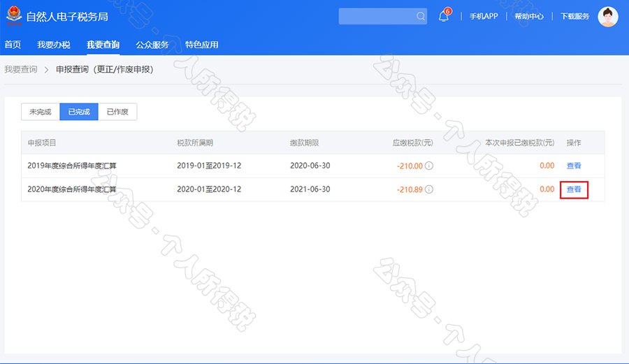Image resolution: width=629 pixels, height=364 pixels.
Task: Open 我要办税 menu
Action: click(x=54, y=45)
